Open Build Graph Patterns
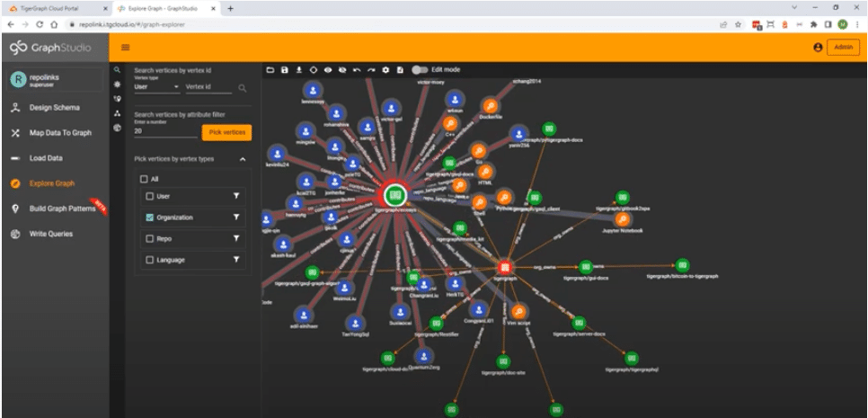This screenshot has height=418, width=868. (x=54, y=209)
